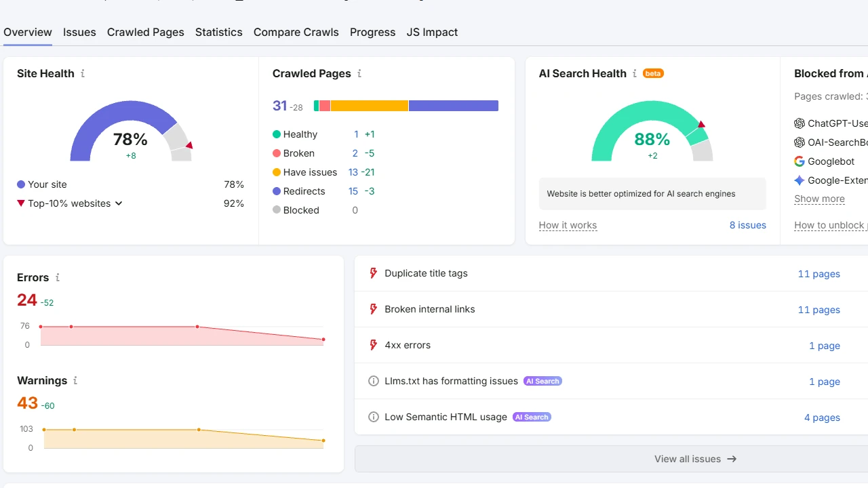Click the Crawled Pages info icon

(x=359, y=73)
